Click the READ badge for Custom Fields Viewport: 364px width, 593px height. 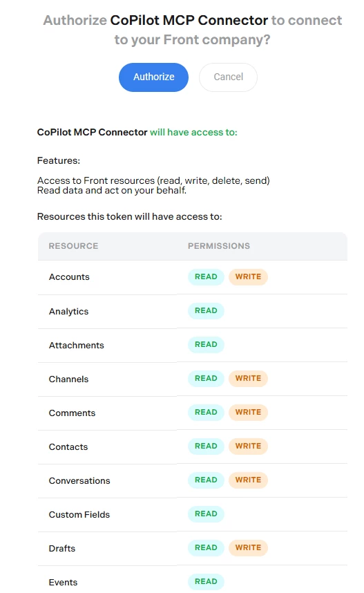206,514
